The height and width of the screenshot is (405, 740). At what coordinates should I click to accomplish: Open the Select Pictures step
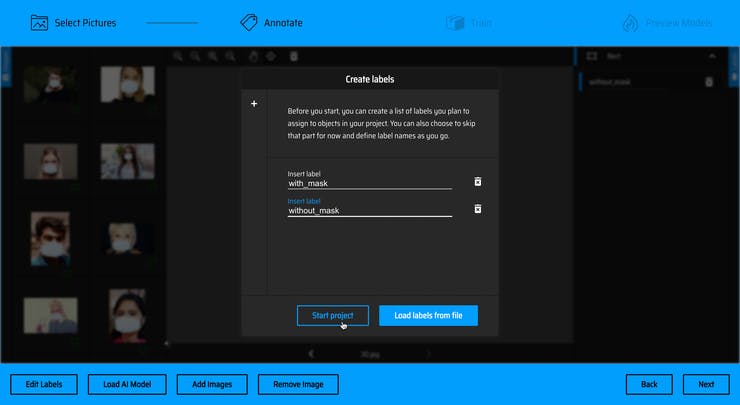[85, 22]
